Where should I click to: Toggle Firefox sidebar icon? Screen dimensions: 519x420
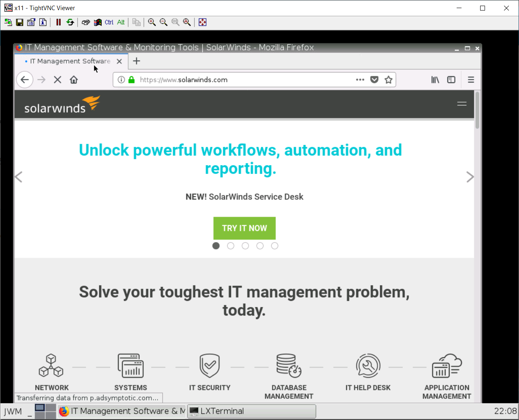coord(451,80)
